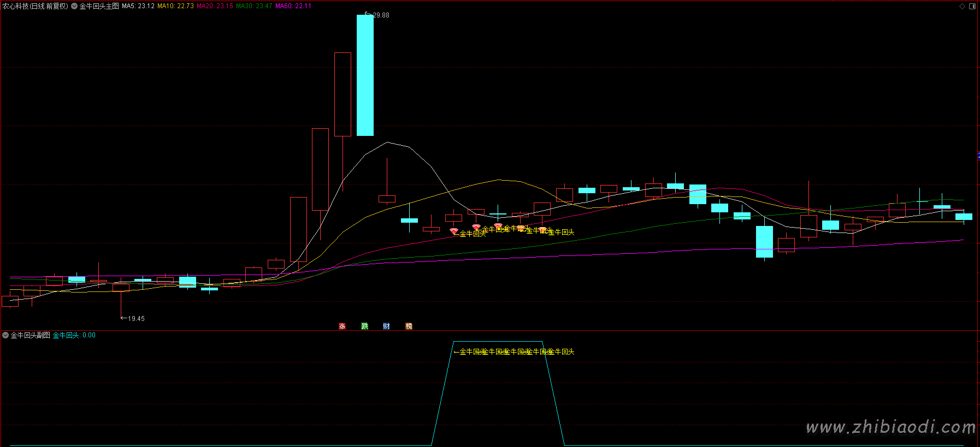
Task: Click the green 跌 marker icon
Action: [365, 326]
